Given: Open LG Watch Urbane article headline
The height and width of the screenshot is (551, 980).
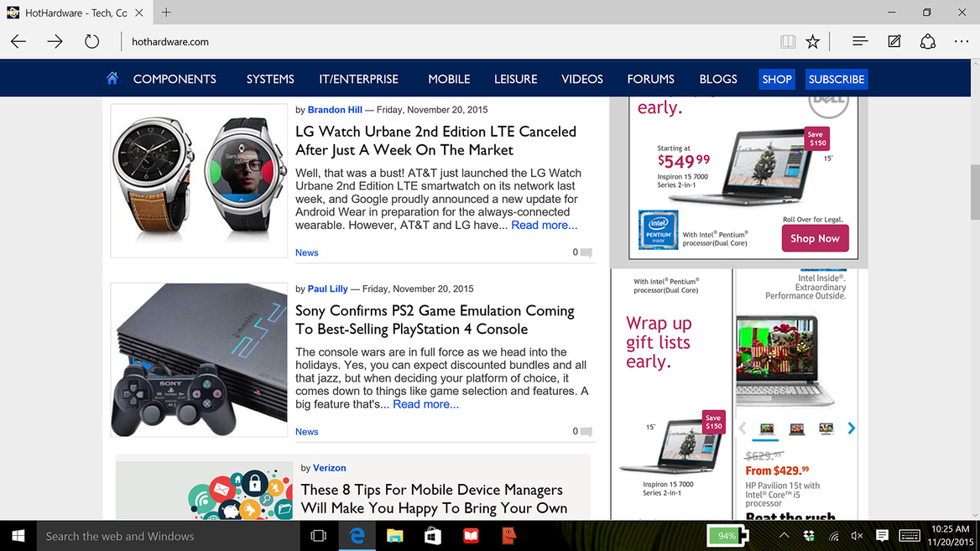Looking at the screenshot, I should pos(435,141).
